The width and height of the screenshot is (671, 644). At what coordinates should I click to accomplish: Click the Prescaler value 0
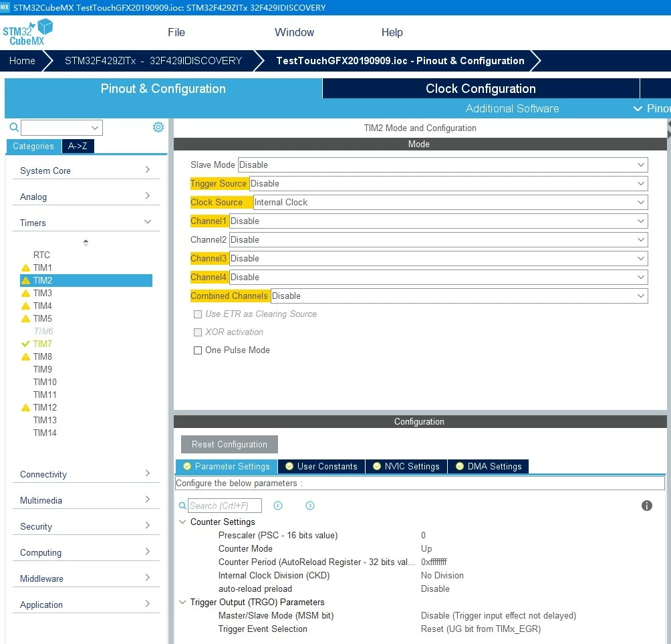423,535
